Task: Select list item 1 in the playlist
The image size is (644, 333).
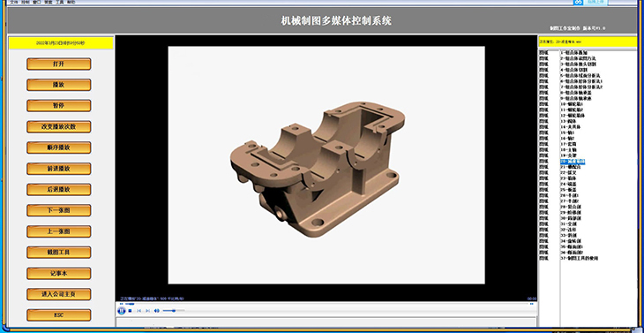Action: pos(575,53)
